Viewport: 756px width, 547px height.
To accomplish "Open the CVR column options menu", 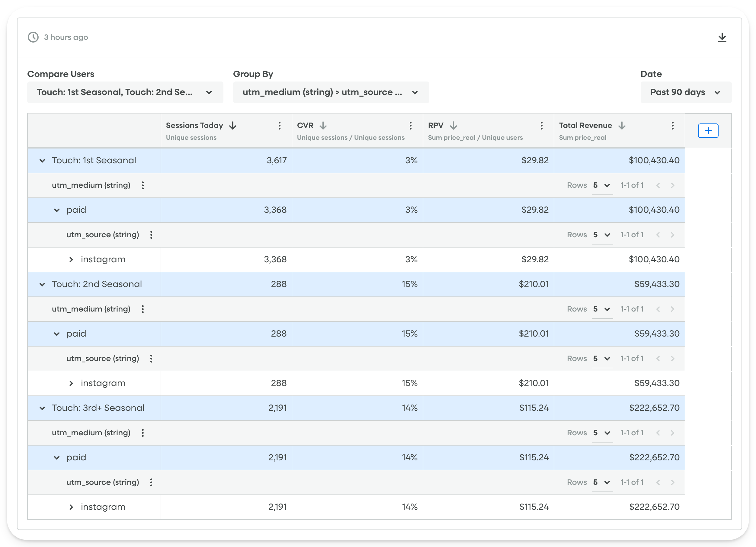I will click(410, 126).
